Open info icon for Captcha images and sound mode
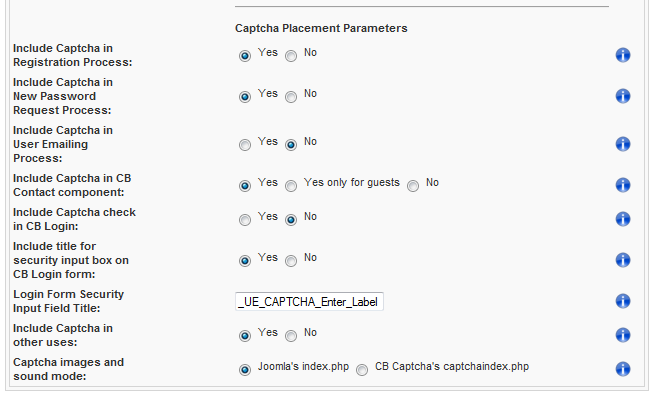 (622, 369)
